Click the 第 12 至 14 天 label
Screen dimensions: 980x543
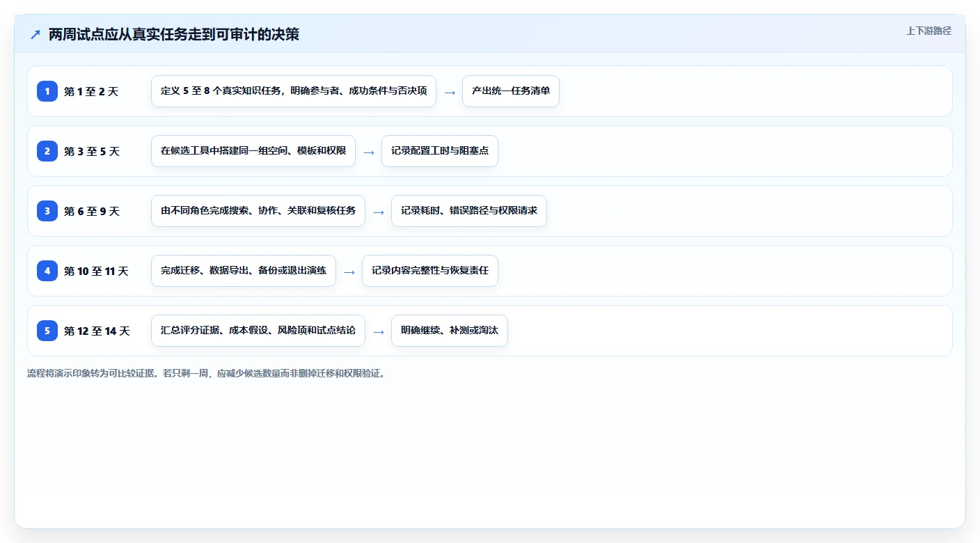click(x=97, y=331)
